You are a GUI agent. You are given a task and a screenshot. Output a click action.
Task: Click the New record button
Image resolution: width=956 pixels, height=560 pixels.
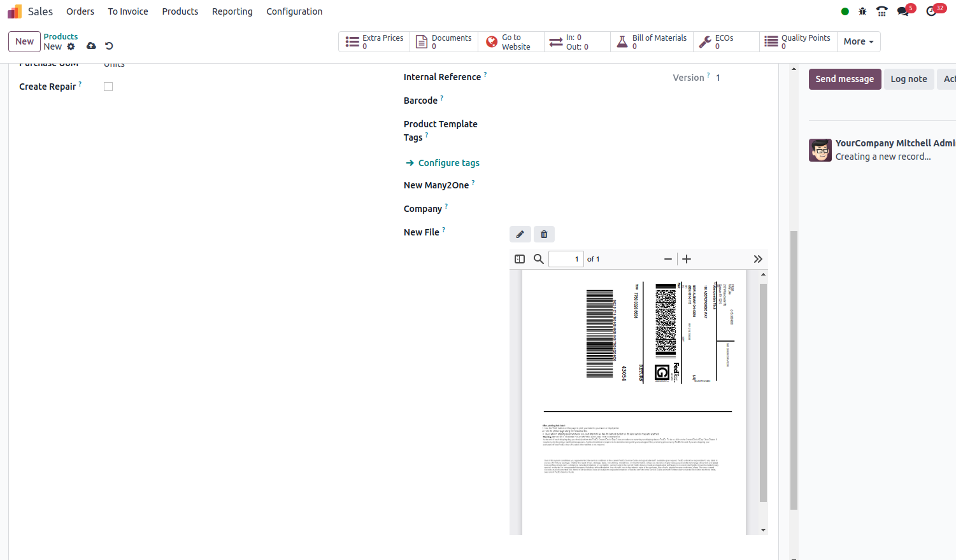click(x=24, y=41)
